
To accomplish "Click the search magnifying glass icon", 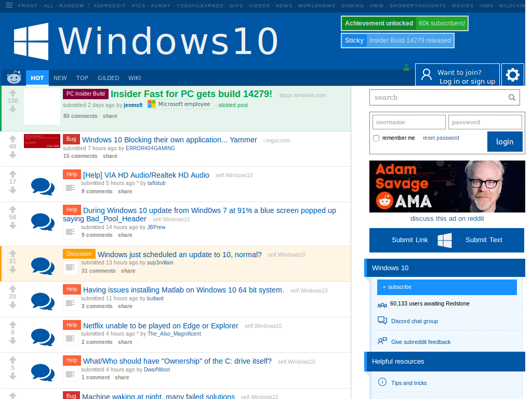I will pos(512,98).
